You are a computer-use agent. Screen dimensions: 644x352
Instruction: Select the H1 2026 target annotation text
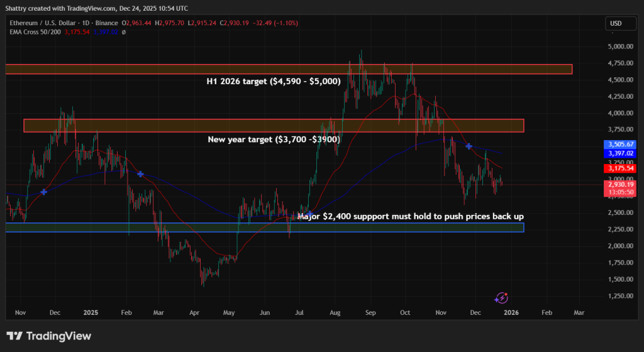coord(274,81)
